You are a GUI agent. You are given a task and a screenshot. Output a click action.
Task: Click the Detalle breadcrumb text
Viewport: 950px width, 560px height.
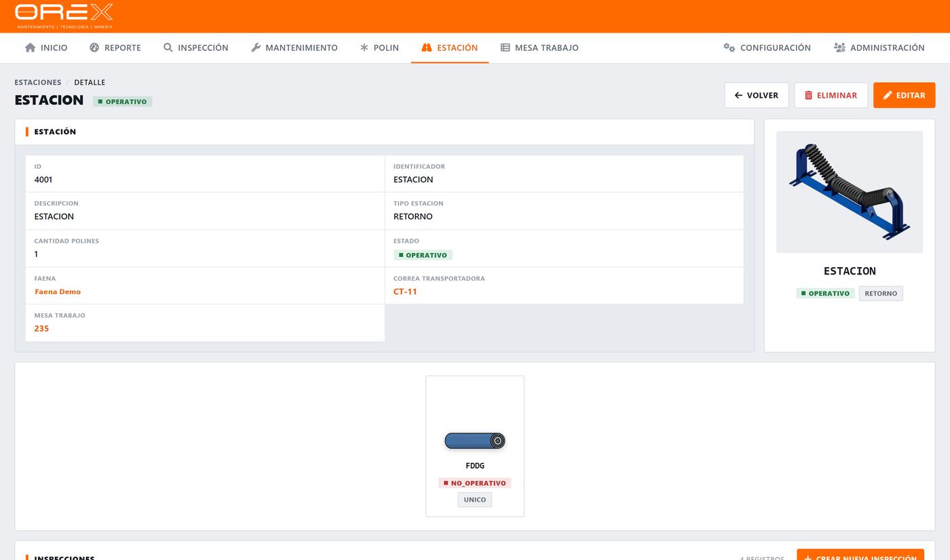pos(90,82)
